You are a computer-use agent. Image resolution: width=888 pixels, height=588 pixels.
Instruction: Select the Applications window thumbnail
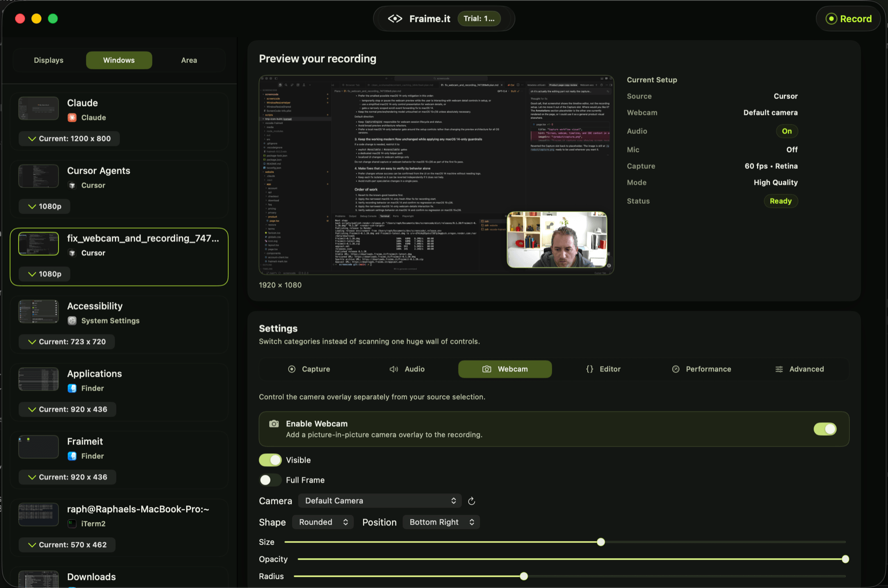tap(39, 379)
